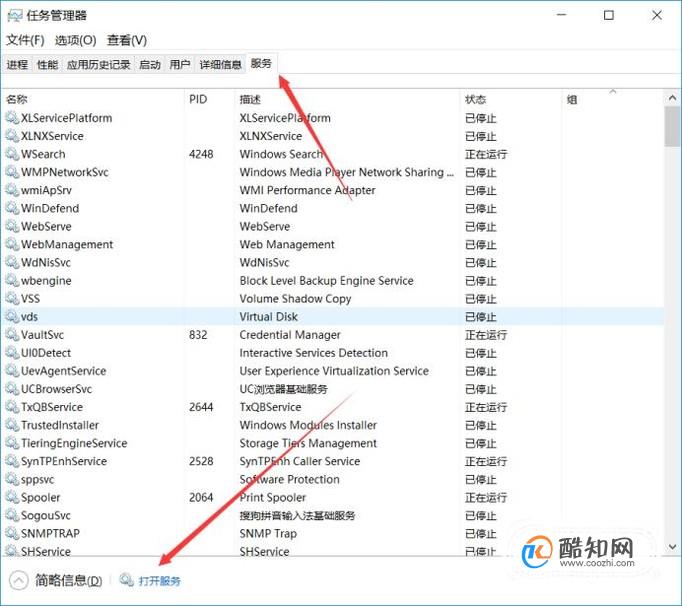
Task: Click the gear icon beside VSS
Action: [12, 298]
